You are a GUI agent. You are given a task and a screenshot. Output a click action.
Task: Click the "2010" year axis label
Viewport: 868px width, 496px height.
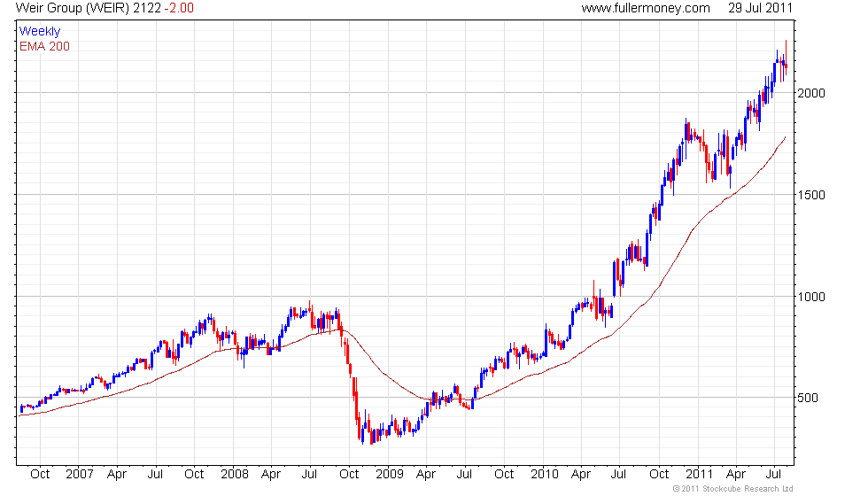[545, 475]
